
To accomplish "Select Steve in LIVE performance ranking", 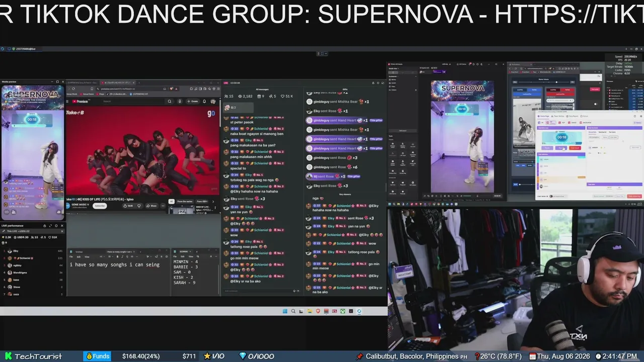I will tap(34, 287).
